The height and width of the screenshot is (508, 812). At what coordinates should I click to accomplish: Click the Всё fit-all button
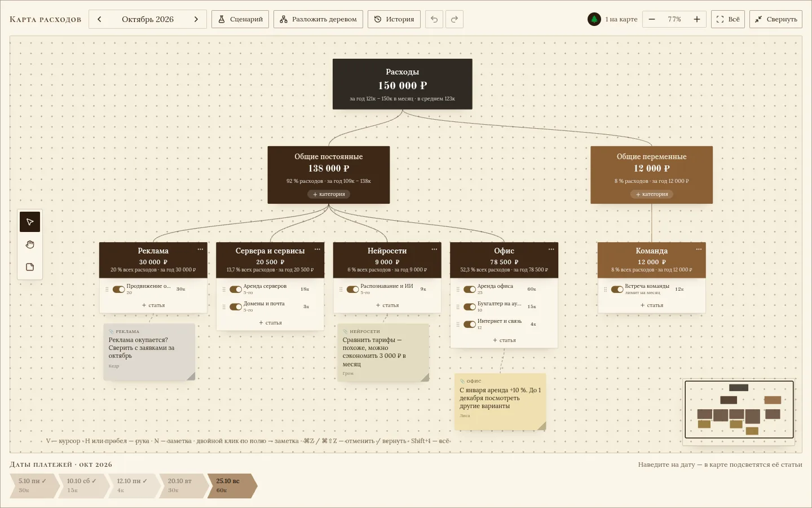click(728, 19)
